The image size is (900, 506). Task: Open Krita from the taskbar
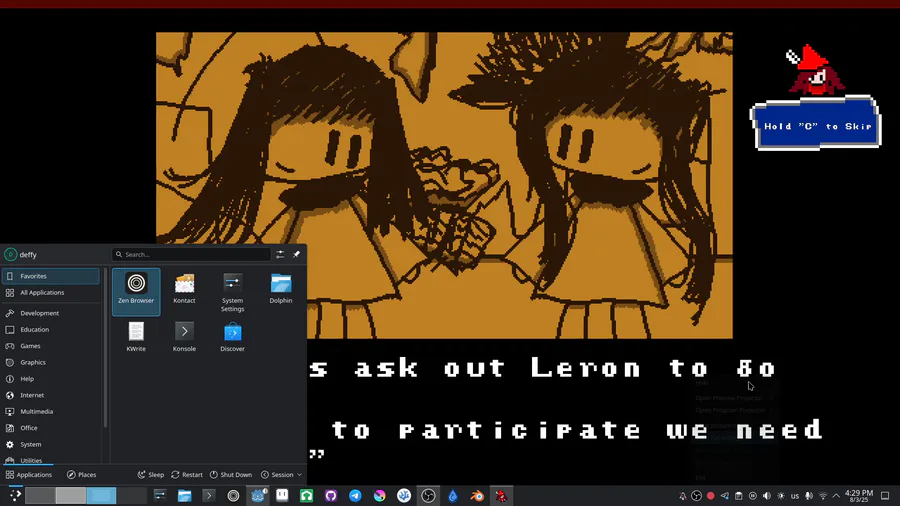[x=379, y=496]
